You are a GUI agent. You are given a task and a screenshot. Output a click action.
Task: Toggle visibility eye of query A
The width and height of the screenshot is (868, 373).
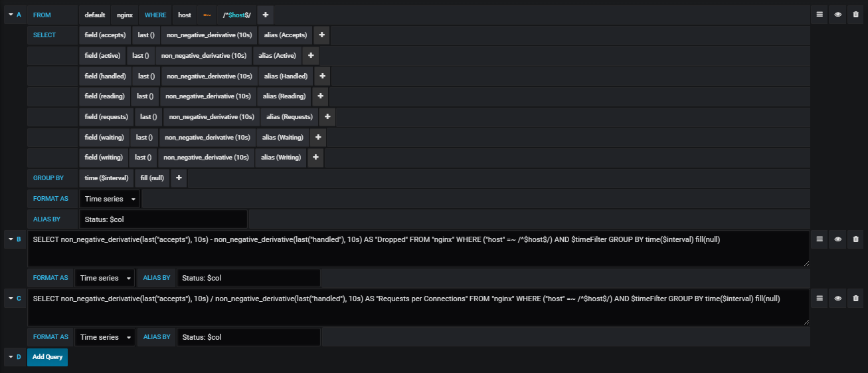click(837, 15)
